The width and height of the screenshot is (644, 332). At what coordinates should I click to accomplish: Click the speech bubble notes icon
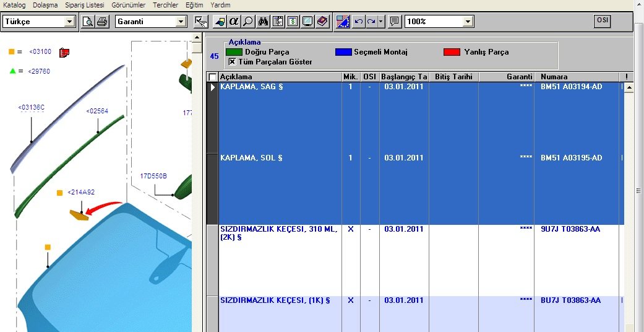click(x=394, y=22)
